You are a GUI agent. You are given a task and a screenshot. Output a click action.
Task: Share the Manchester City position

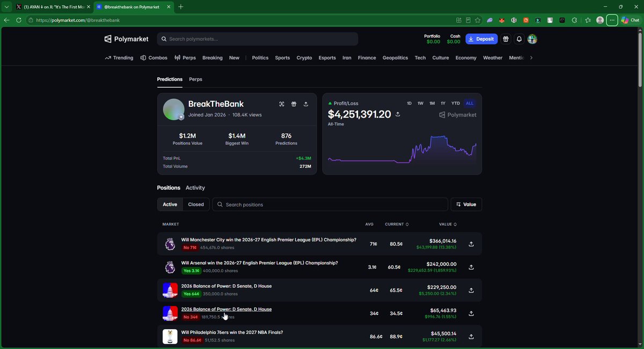coord(471,244)
